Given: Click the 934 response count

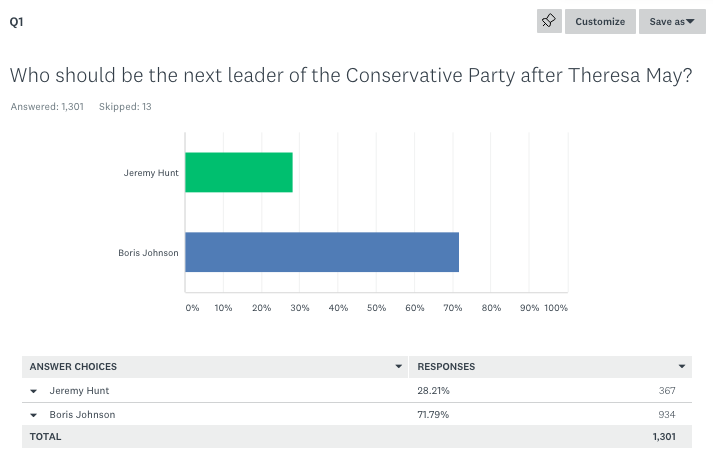Looking at the screenshot, I should point(667,414).
